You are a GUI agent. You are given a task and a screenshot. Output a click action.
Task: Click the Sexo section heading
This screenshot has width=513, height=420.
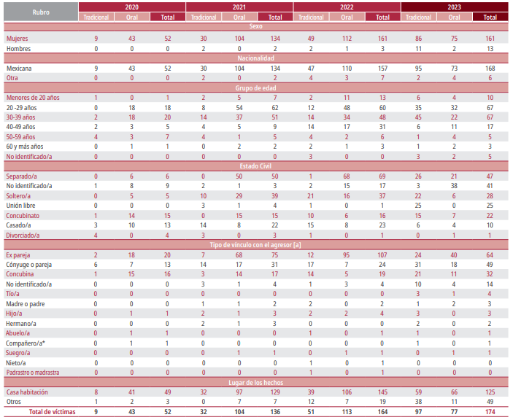[x=255, y=26]
